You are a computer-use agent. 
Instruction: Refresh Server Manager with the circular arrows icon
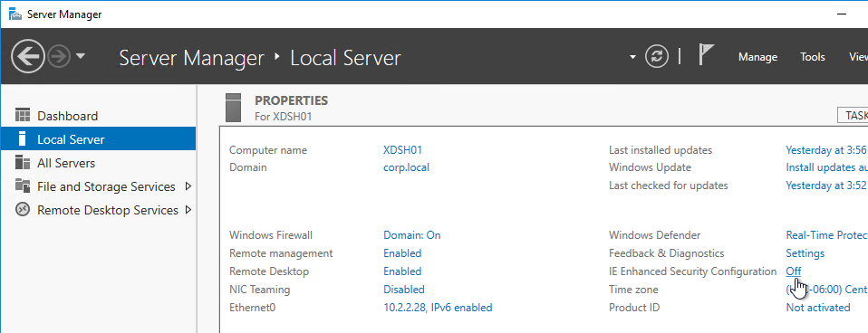click(x=657, y=57)
